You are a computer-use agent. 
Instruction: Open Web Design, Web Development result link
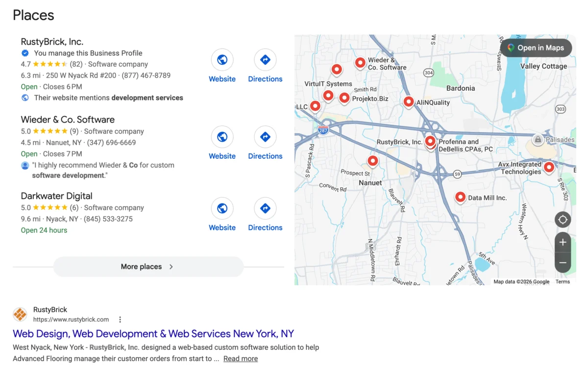(153, 334)
